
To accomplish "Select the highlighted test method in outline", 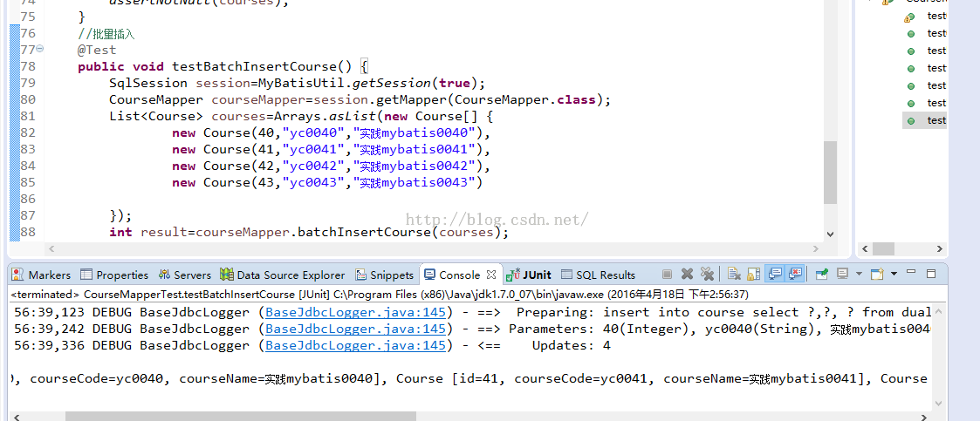I will point(925,120).
